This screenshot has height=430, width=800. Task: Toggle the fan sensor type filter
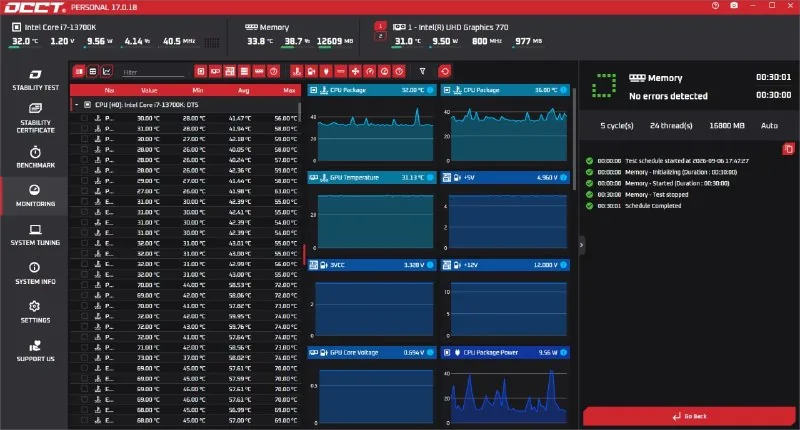coord(355,71)
